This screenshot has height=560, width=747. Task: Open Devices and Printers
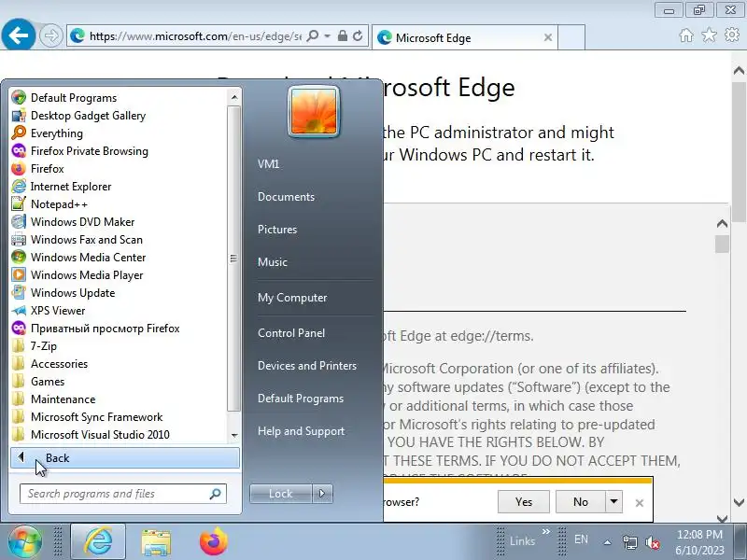tap(307, 366)
